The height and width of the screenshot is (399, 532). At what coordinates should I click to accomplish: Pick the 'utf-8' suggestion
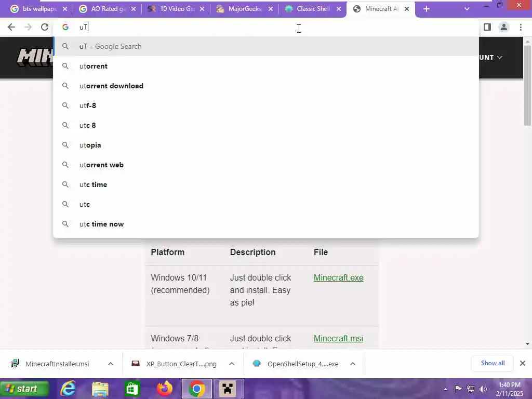pos(266,105)
